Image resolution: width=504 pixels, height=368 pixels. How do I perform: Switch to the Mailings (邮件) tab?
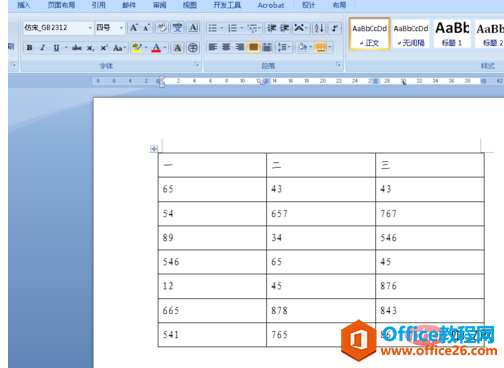129,5
